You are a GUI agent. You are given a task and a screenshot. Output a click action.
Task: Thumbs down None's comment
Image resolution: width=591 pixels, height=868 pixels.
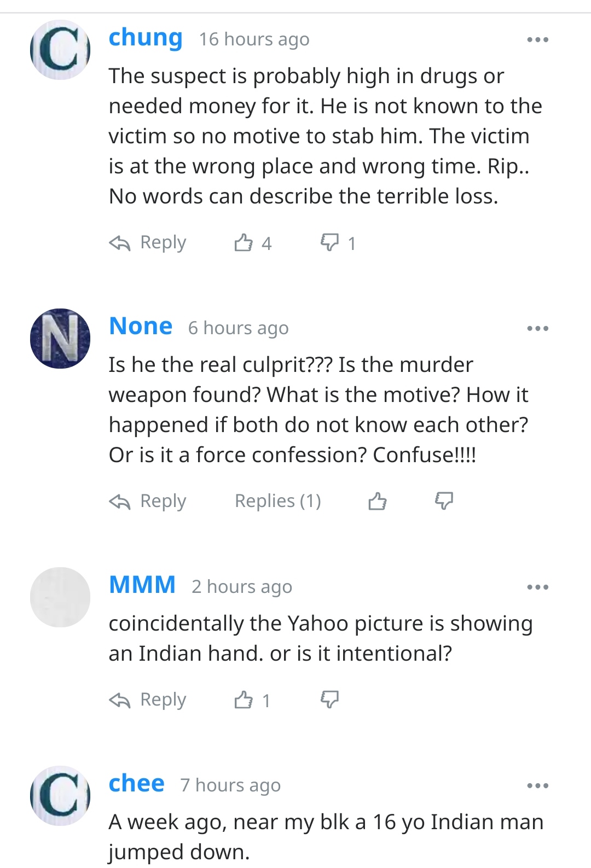(444, 501)
